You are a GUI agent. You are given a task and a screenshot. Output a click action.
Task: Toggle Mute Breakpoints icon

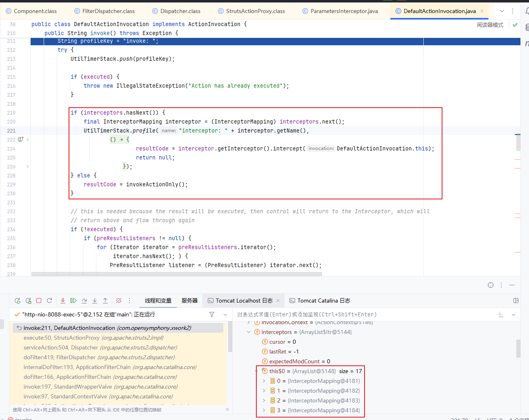click(119, 301)
